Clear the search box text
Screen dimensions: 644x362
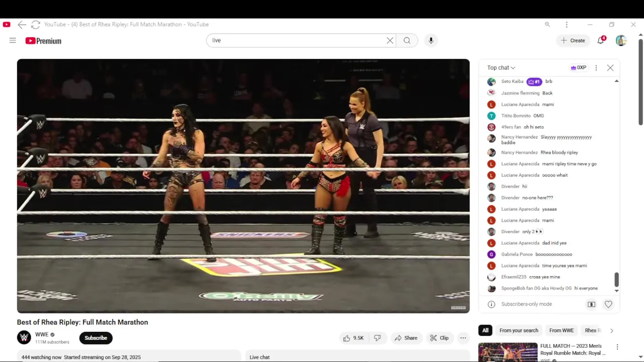tap(390, 40)
